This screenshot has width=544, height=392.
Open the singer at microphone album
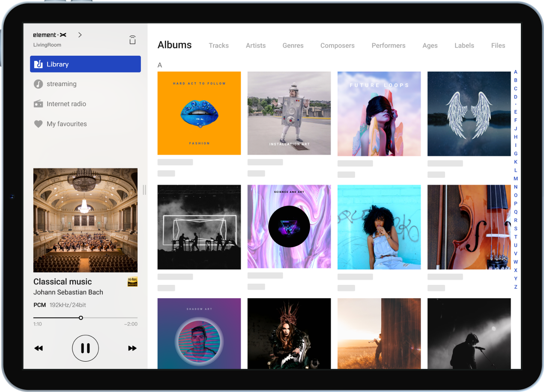coord(469,333)
